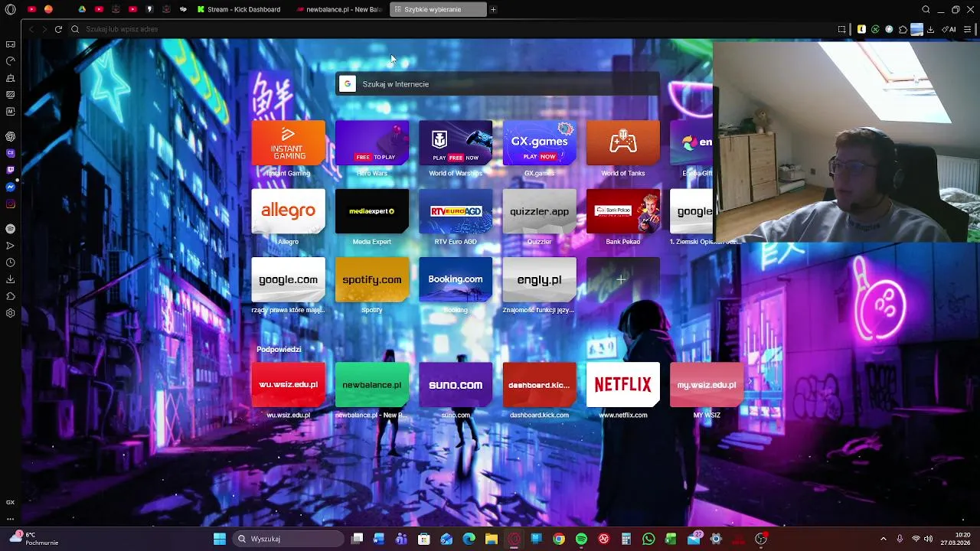Click the Szukaj w Internecie search box
This screenshot has height=551, width=980.
click(498, 84)
